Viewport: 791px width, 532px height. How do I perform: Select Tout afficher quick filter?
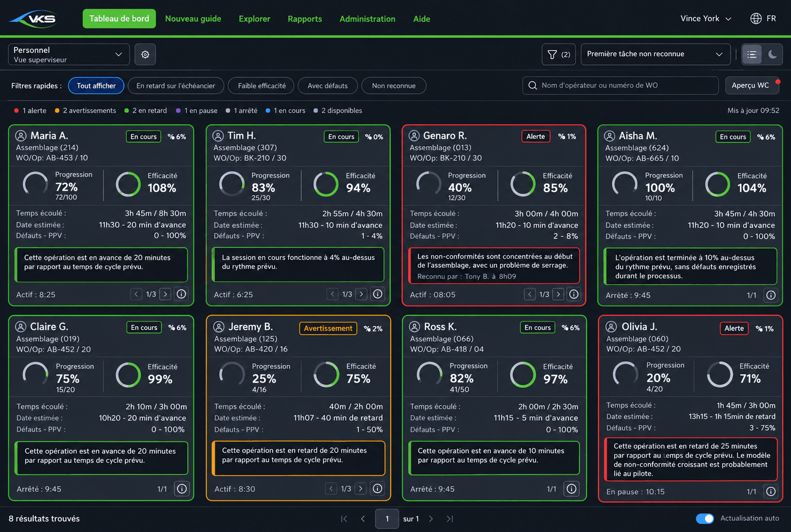pos(96,86)
